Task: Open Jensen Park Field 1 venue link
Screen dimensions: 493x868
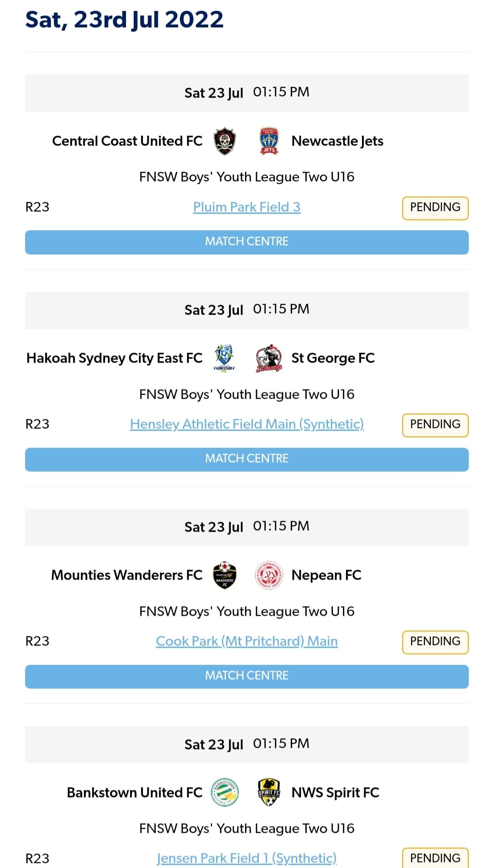Action: tap(246, 858)
